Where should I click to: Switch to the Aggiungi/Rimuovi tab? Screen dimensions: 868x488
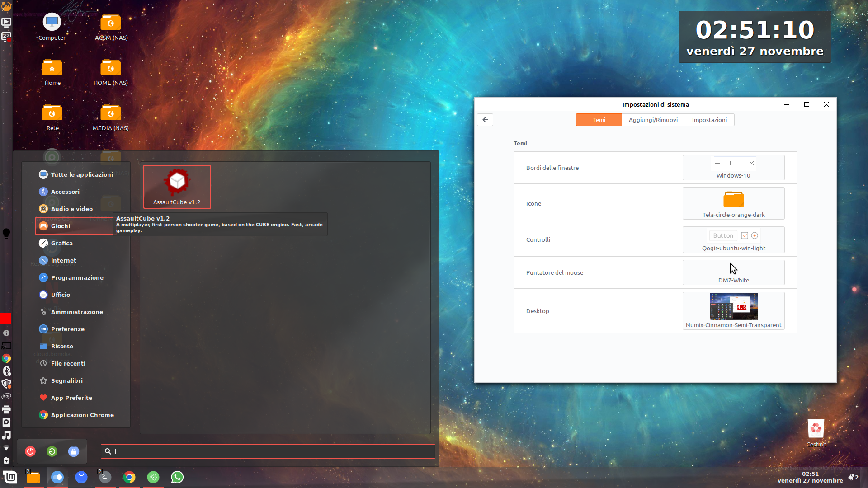point(653,120)
